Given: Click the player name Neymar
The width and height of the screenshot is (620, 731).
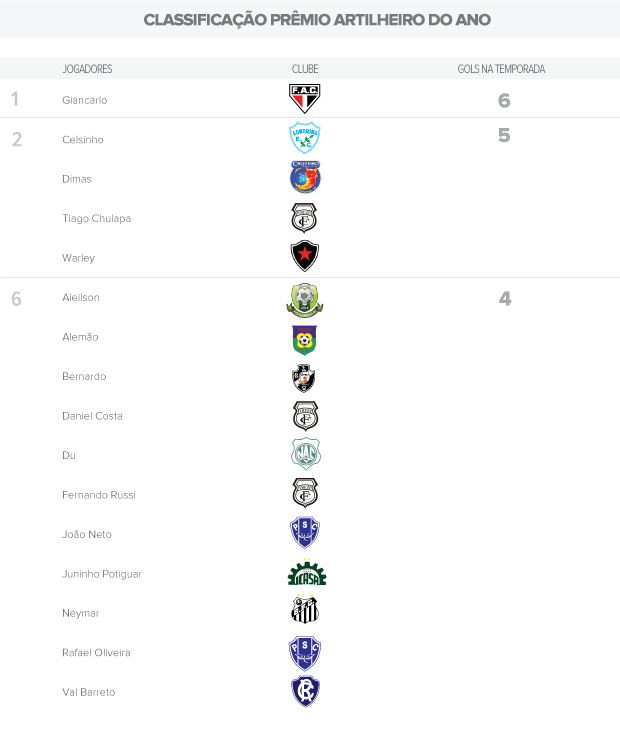Looking at the screenshot, I should [x=80, y=613].
